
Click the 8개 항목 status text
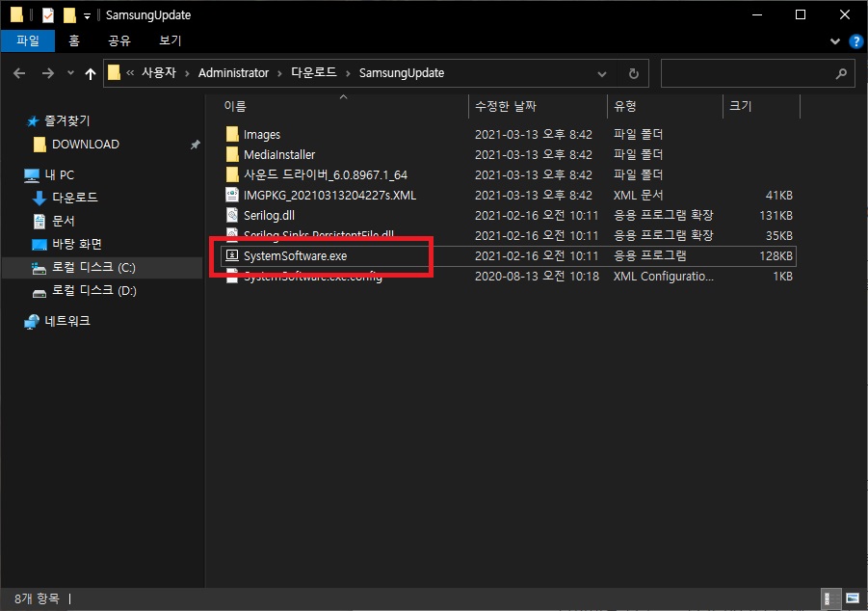(37, 598)
